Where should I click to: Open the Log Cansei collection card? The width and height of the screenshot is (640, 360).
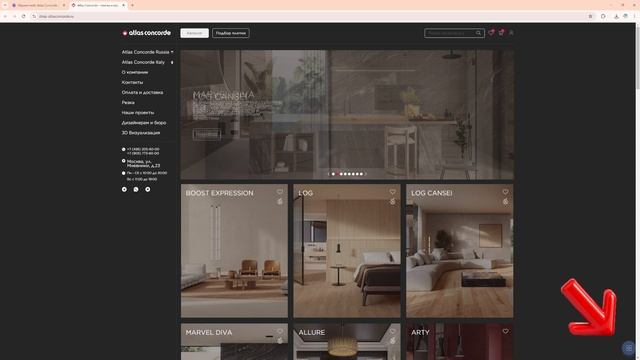(460, 251)
